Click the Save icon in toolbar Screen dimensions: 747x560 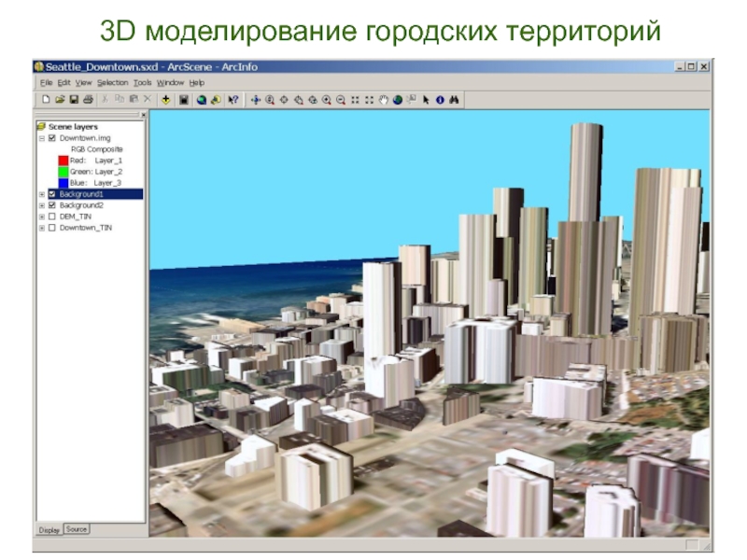point(73,99)
